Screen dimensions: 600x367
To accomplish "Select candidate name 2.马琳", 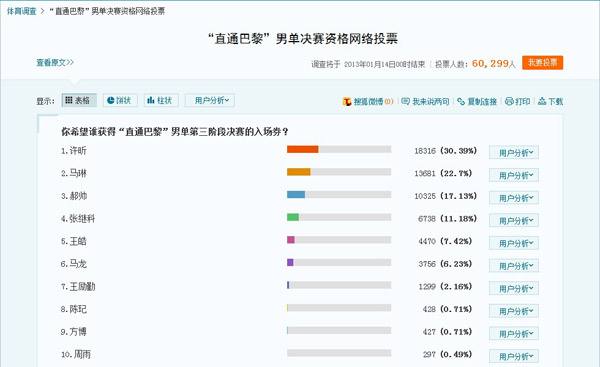I will [73, 173].
